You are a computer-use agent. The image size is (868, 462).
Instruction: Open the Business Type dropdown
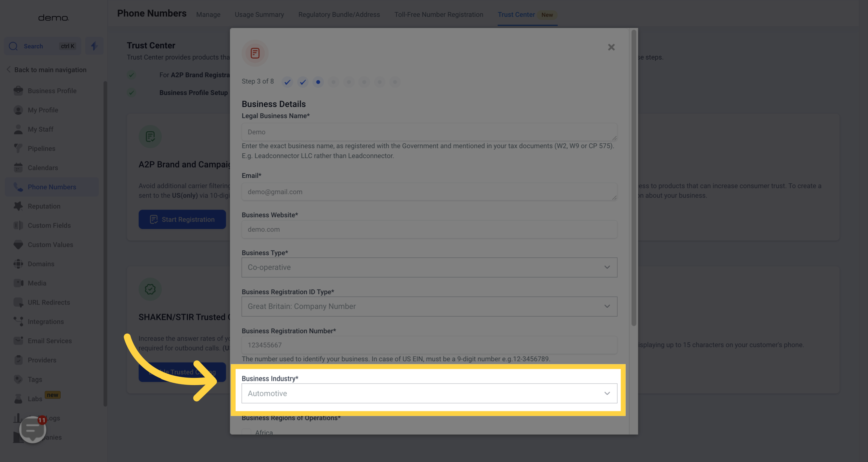429,268
